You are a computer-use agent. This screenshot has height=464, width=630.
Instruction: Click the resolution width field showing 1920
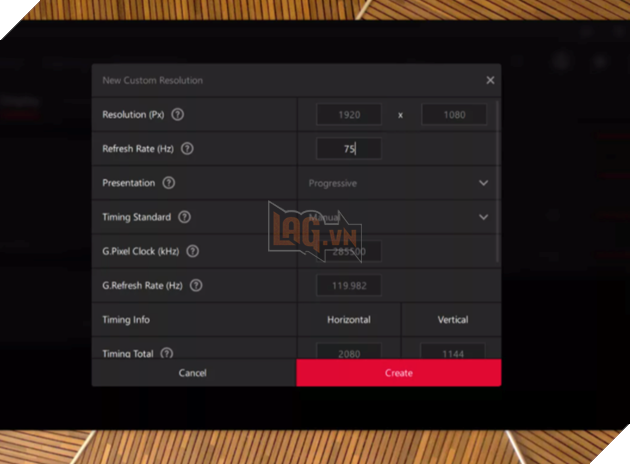click(x=348, y=115)
